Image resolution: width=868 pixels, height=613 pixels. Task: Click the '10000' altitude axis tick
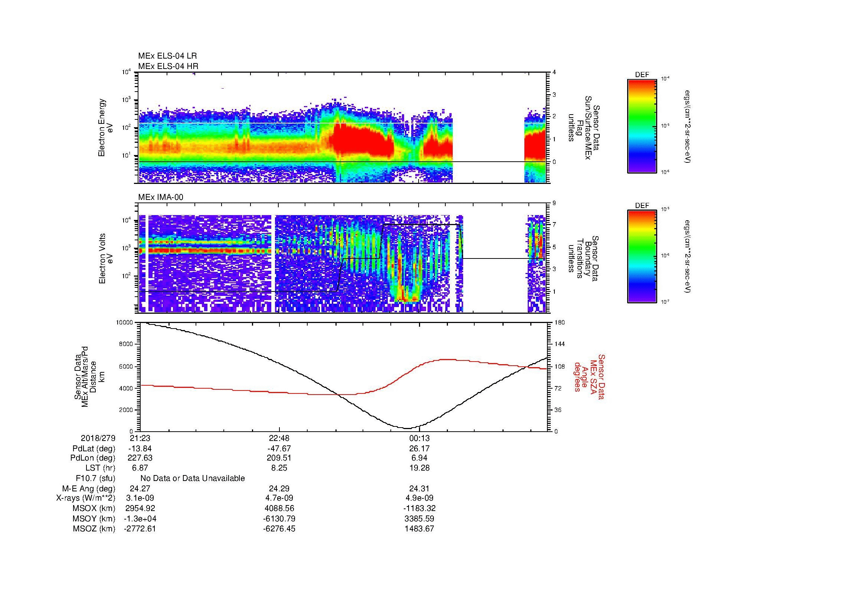(124, 323)
